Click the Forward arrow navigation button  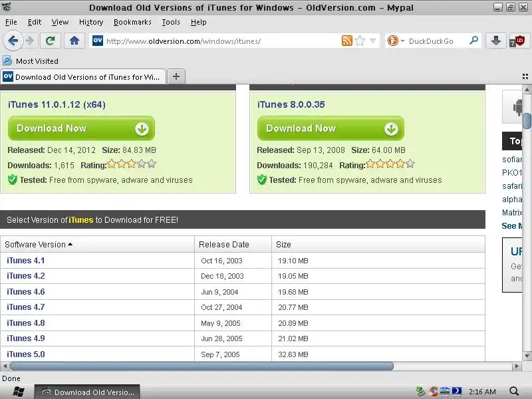click(x=30, y=41)
